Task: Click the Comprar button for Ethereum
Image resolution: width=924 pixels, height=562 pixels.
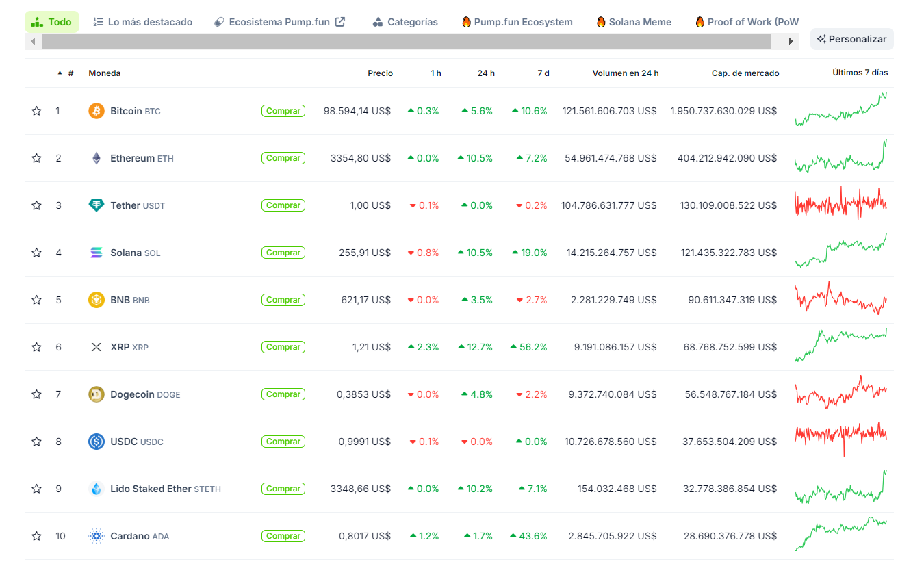Action: (283, 158)
